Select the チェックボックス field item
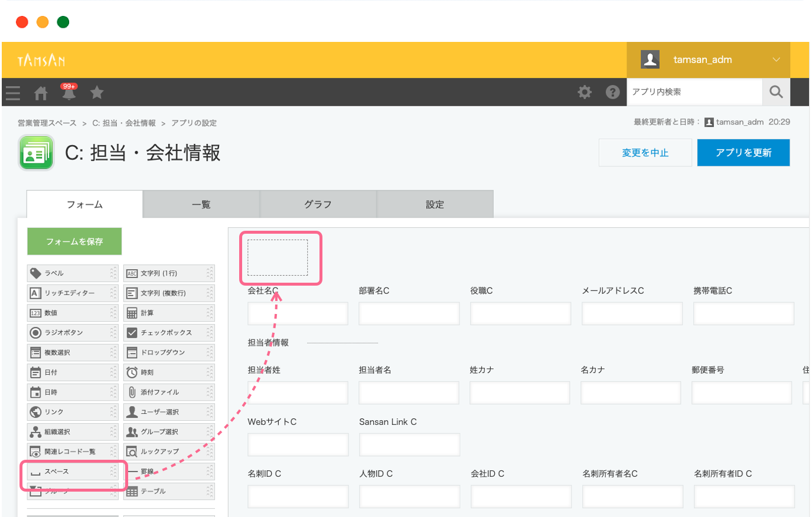This screenshot has width=812, height=517. pos(168,333)
